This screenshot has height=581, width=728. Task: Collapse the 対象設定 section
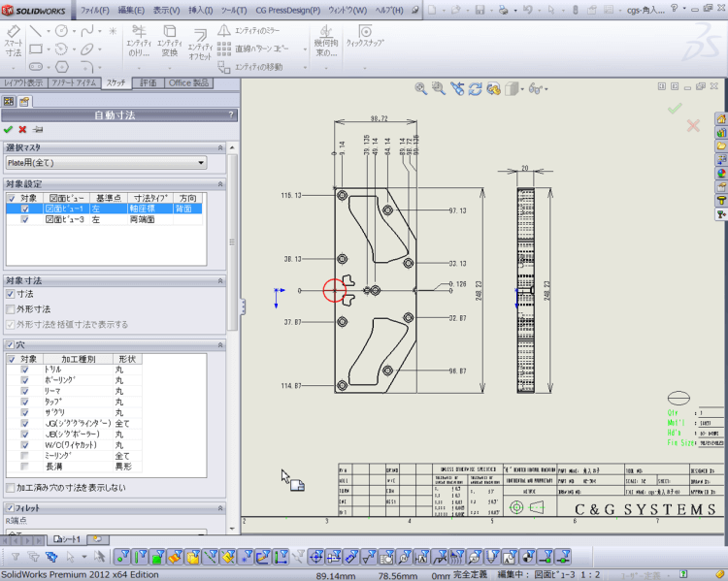(x=220, y=184)
